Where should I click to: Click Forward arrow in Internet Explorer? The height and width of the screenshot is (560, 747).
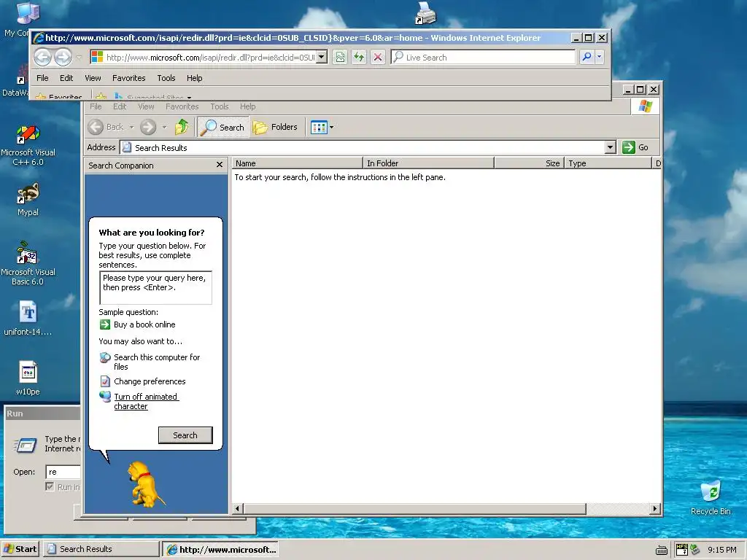pos(63,58)
